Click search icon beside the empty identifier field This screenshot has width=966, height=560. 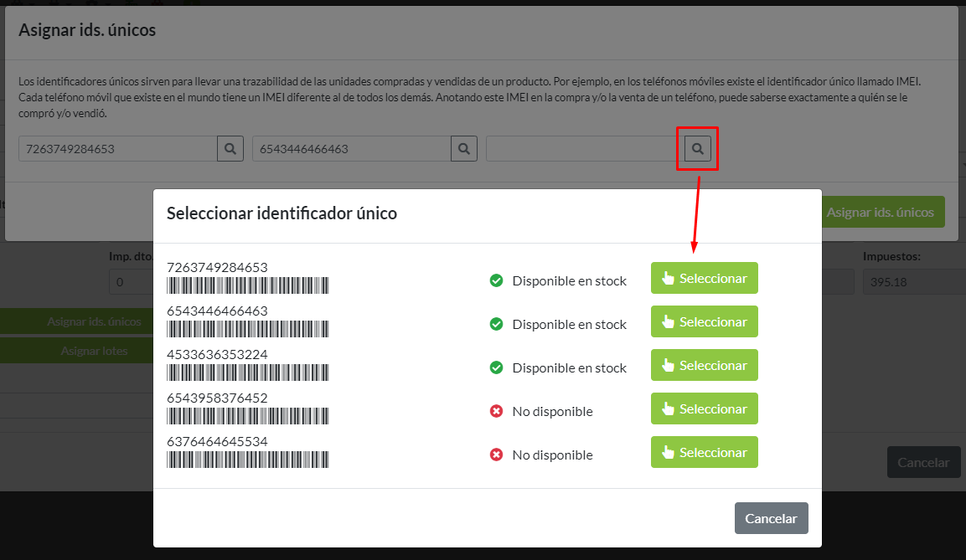tap(697, 149)
